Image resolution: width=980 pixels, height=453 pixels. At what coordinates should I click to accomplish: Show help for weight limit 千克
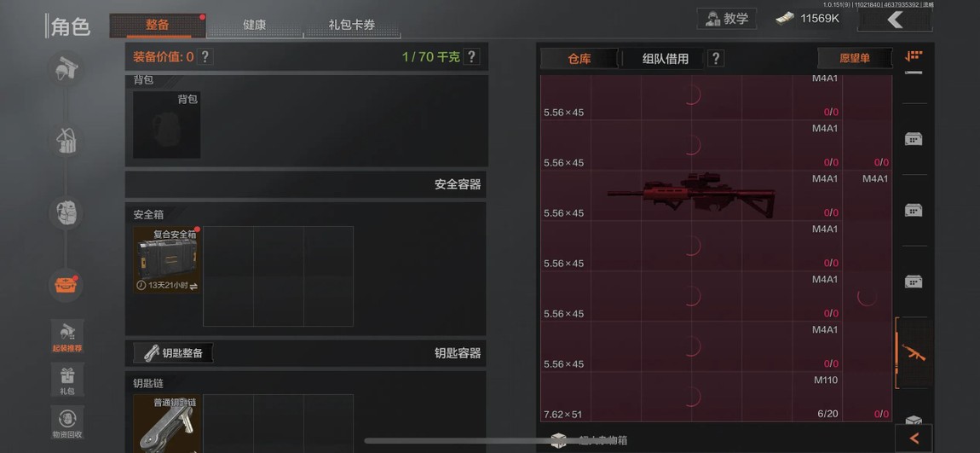[472, 57]
